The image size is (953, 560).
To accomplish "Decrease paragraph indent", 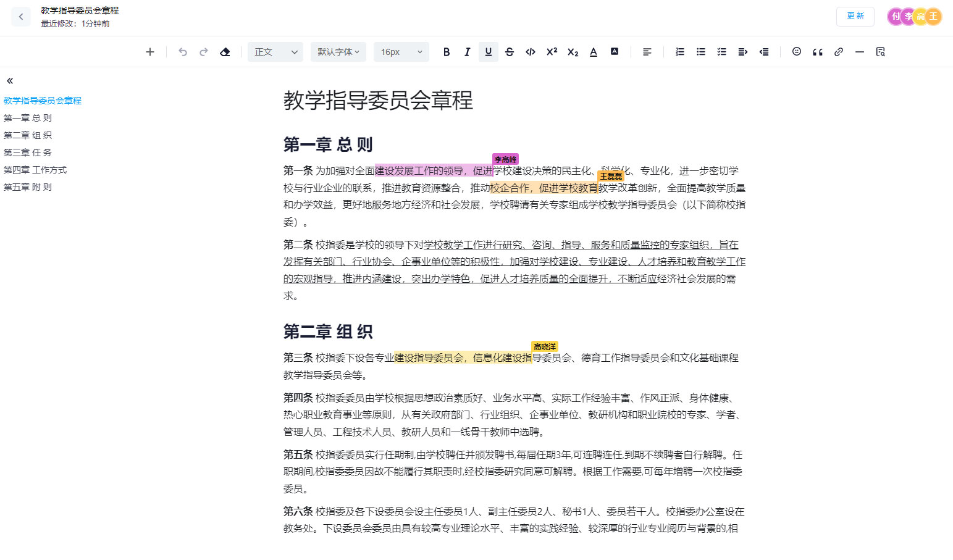I will pos(764,52).
